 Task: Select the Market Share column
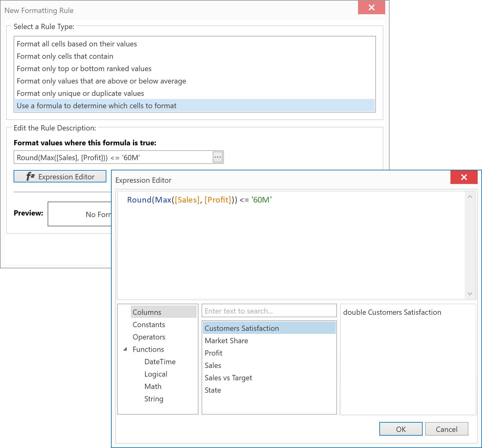pyautogui.click(x=269, y=341)
